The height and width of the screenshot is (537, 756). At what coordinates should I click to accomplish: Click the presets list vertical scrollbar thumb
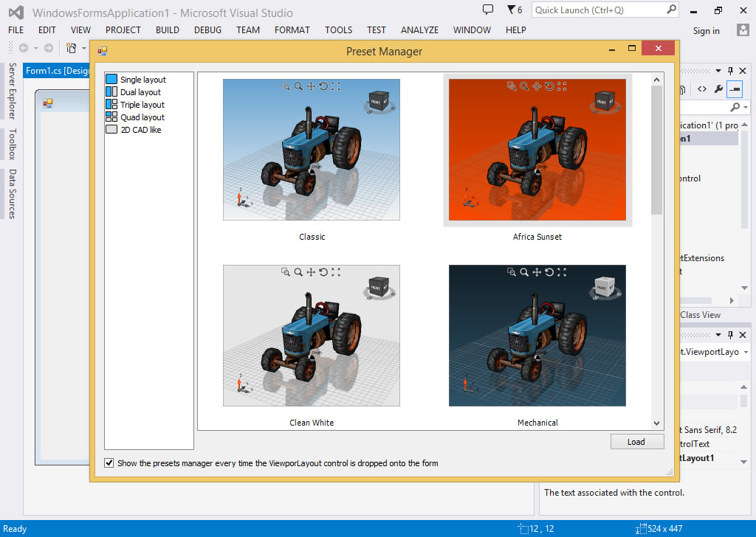coord(656,150)
